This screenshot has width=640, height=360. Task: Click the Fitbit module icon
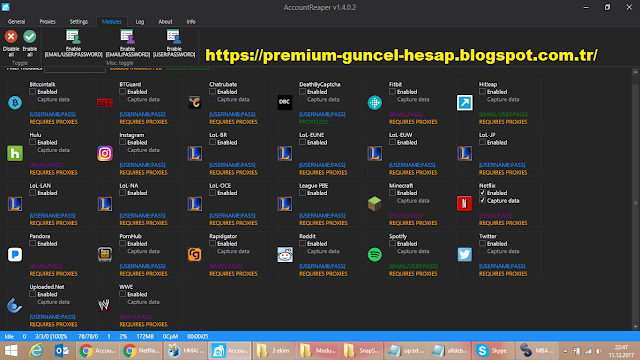pos(375,102)
